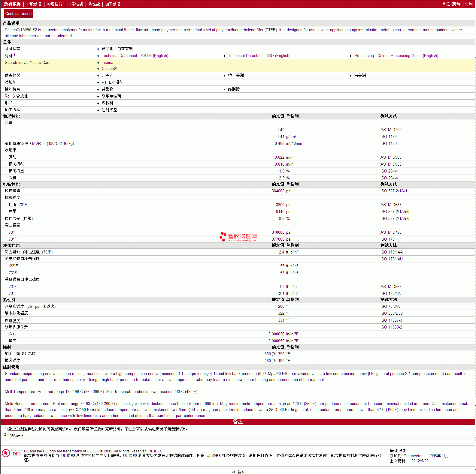Select the ISO 1183 test method text
The width and height of the screenshot is (476, 474).
point(388,136)
